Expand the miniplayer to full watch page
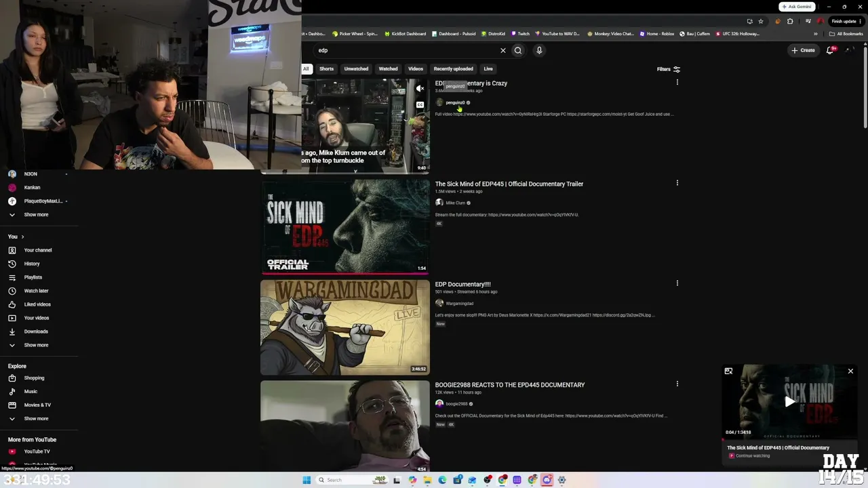 (728, 371)
